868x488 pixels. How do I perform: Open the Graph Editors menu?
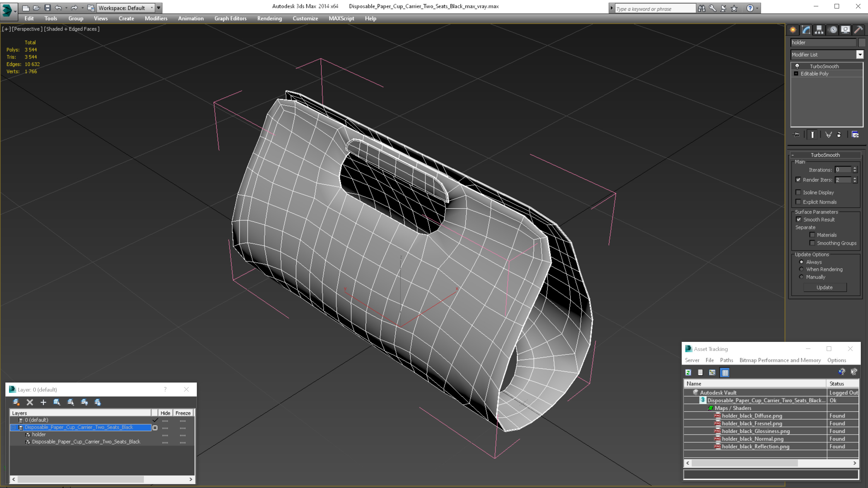(x=230, y=18)
